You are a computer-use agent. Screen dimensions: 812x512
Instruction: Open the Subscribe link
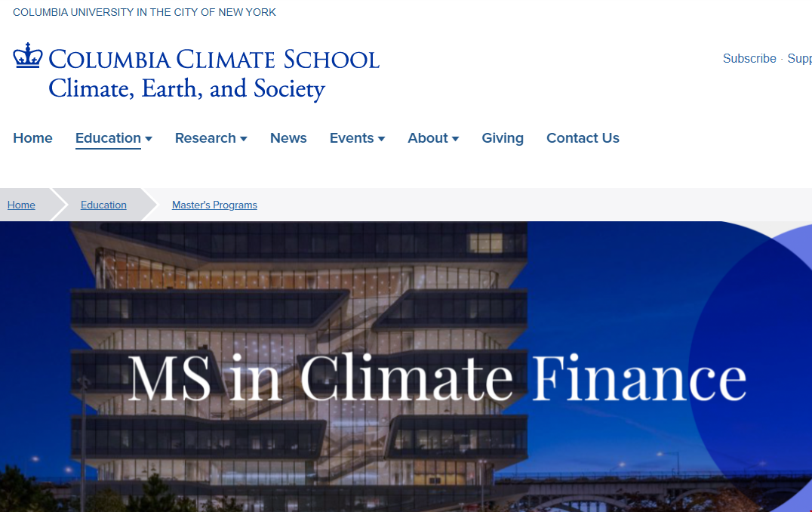point(749,58)
